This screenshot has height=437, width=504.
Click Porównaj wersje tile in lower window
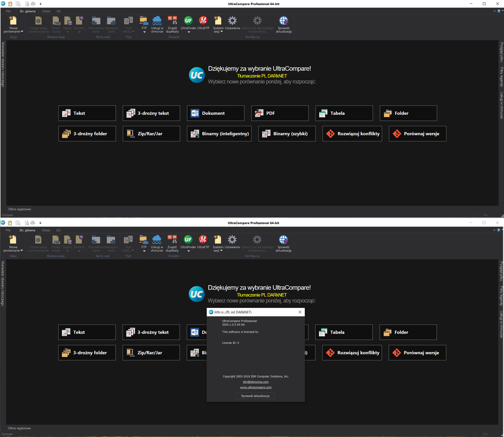417,353
